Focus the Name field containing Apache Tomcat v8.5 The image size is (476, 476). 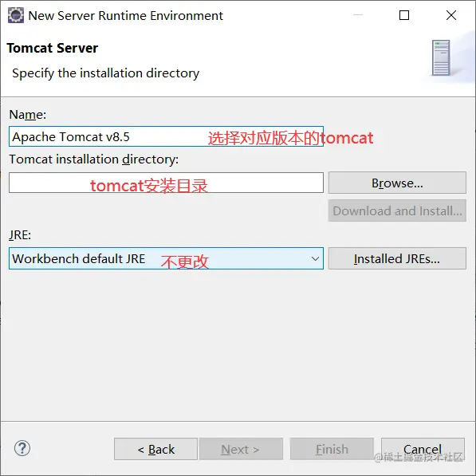point(166,136)
